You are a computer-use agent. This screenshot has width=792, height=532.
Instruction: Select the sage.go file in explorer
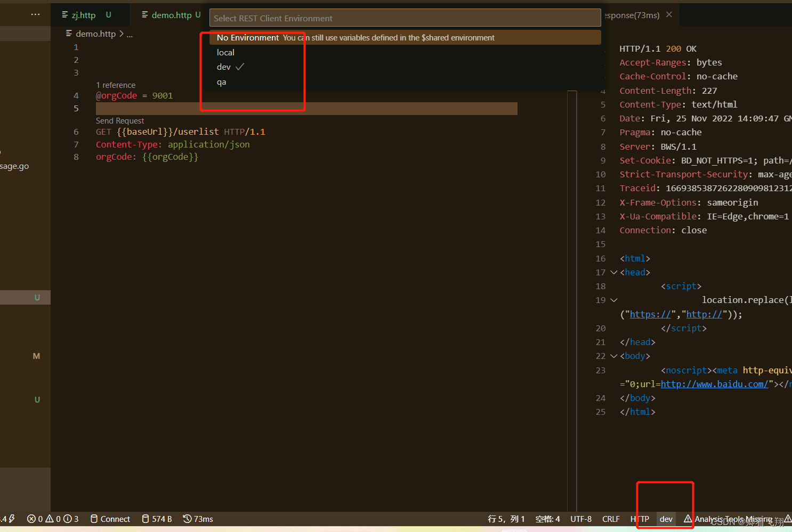[14, 166]
